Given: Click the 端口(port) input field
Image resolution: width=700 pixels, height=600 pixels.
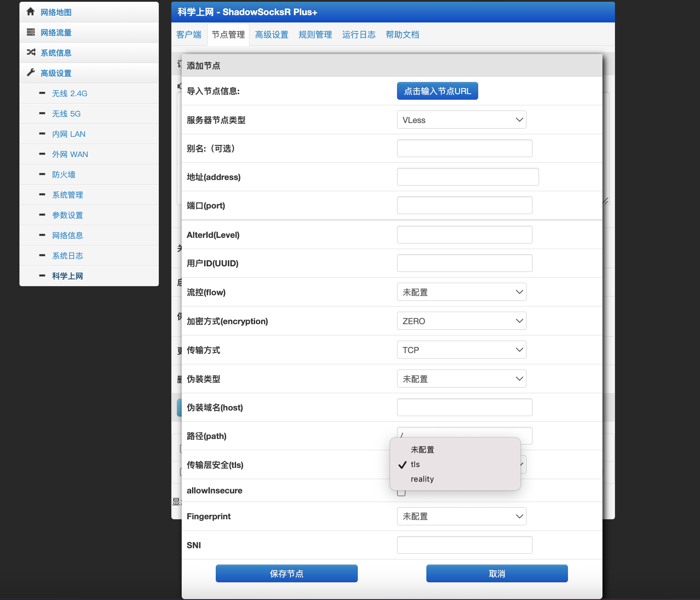Looking at the screenshot, I should pos(465,205).
